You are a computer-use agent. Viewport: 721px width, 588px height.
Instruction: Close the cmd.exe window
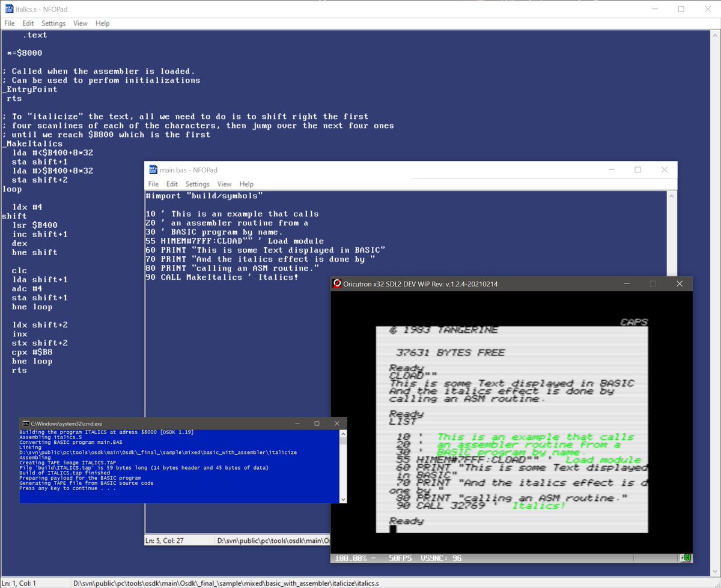(337, 423)
